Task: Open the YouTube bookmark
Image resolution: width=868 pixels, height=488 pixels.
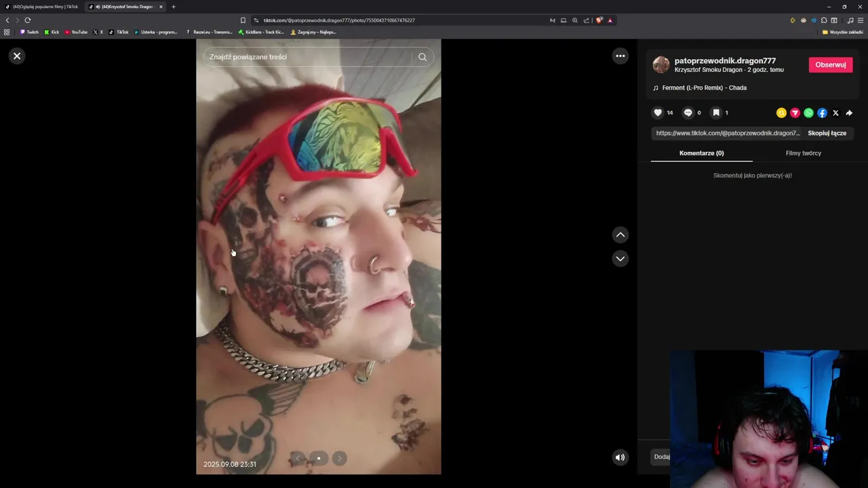Action: [76, 32]
